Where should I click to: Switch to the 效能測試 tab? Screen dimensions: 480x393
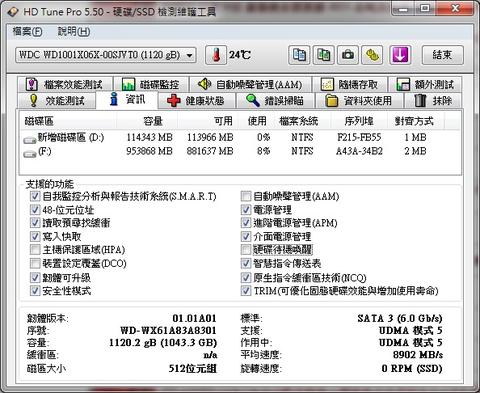tap(57, 101)
